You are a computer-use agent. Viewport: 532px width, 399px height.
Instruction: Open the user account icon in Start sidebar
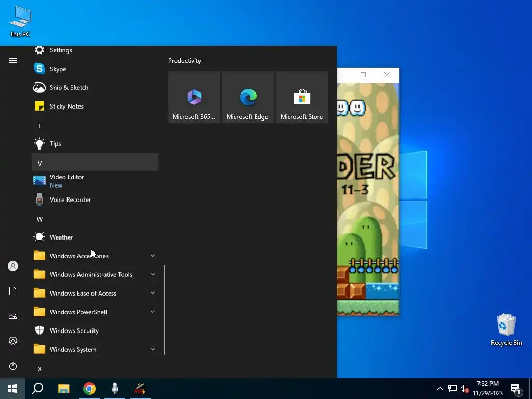[13, 266]
